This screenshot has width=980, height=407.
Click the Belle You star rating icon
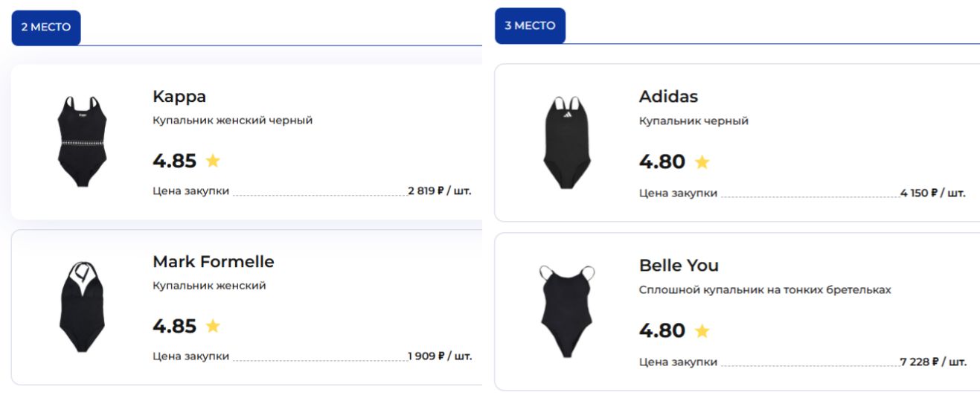702,330
